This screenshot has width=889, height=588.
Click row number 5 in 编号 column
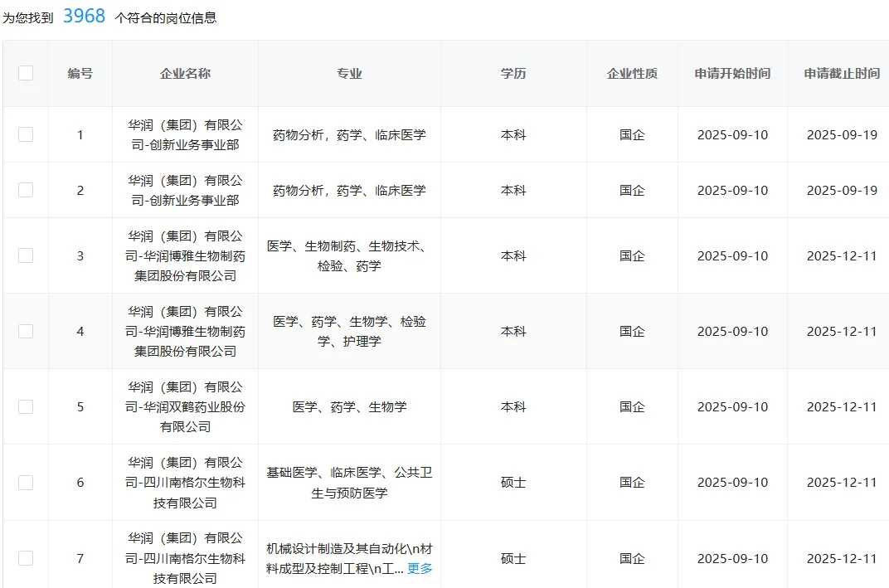pyautogui.click(x=80, y=406)
